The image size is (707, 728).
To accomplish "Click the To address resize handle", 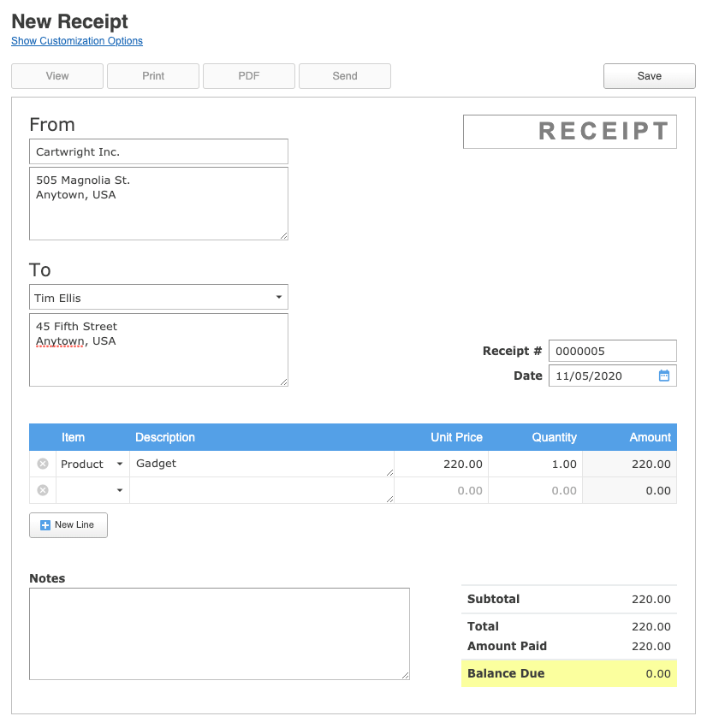I will point(284,382).
